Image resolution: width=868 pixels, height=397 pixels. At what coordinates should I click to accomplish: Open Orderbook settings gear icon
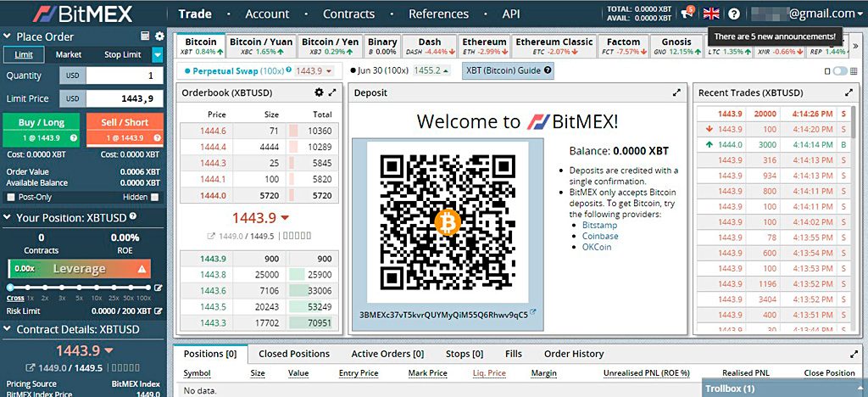319,92
